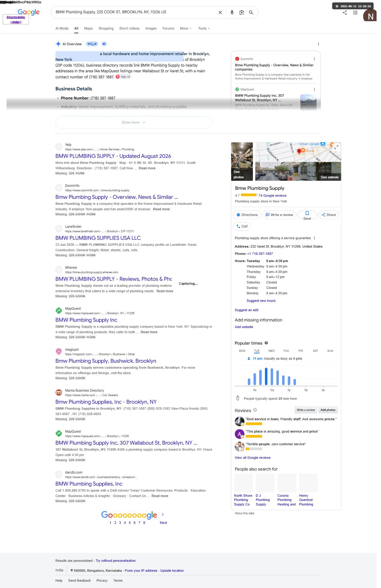Click the magnifier search icon
381x588 pixels.
251,12
